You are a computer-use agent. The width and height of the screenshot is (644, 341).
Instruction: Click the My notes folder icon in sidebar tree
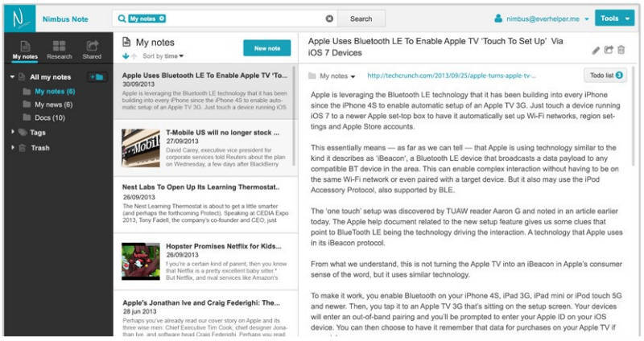(x=27, y=91)
